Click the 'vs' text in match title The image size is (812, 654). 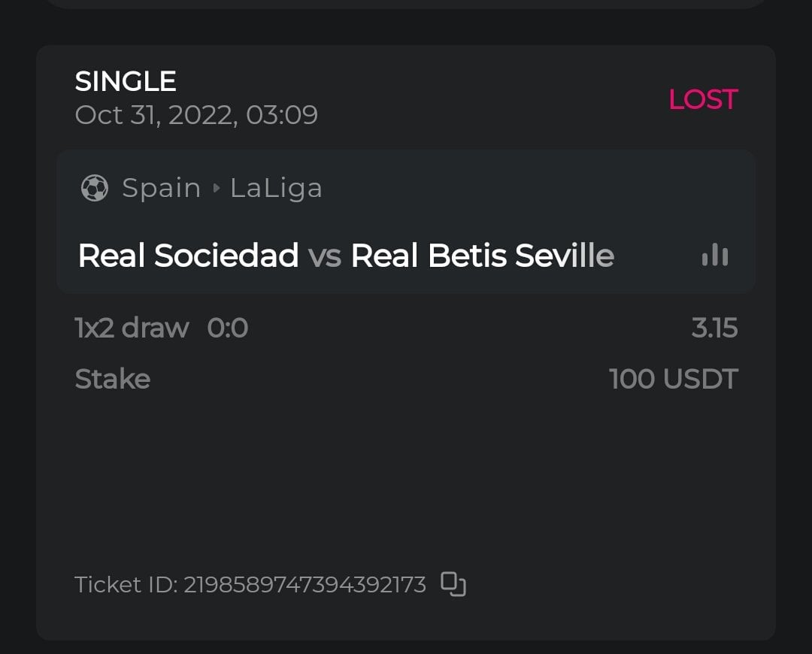325,256
